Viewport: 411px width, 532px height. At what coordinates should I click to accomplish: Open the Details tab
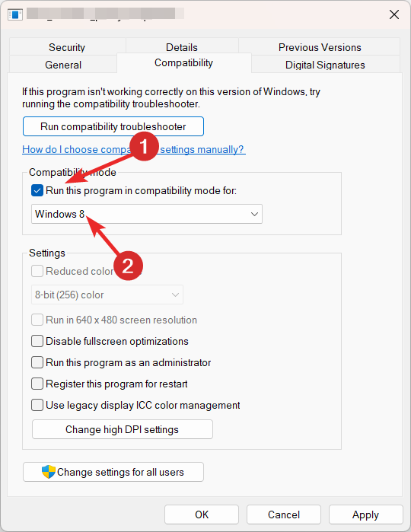(182, 47)
